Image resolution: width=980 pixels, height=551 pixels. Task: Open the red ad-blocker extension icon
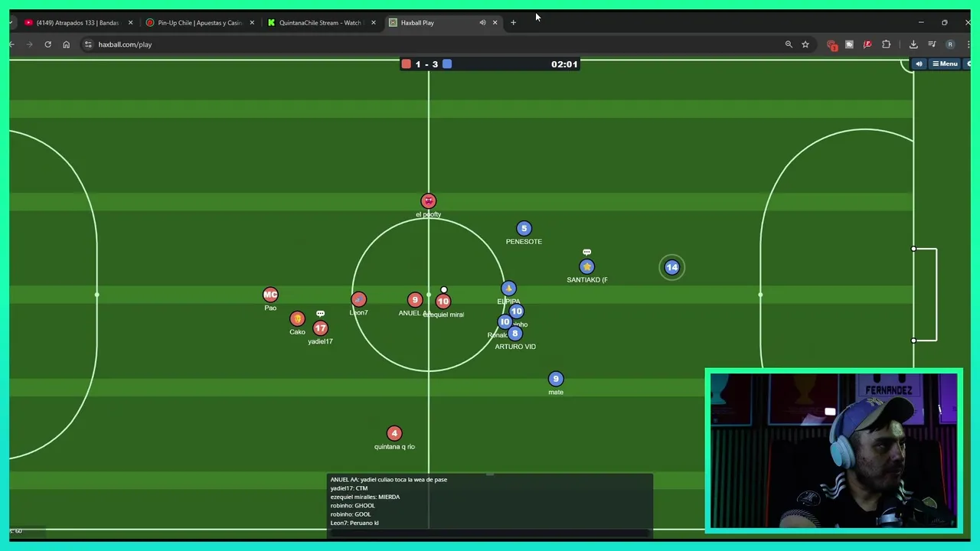832,44
